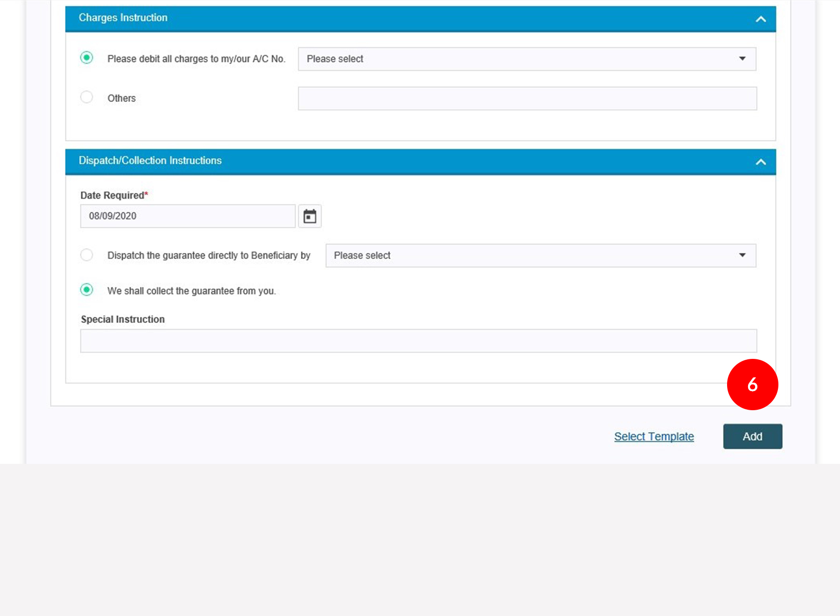
Task: Choose 'Dispatch the guarantee directly to Beneficiary' radio
Action: tap(87, 255)
